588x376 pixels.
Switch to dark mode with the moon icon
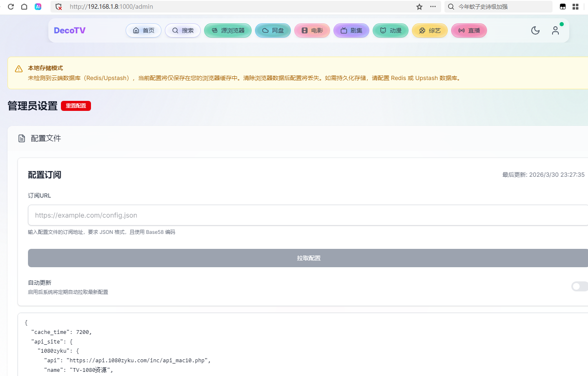click(535, 30)
